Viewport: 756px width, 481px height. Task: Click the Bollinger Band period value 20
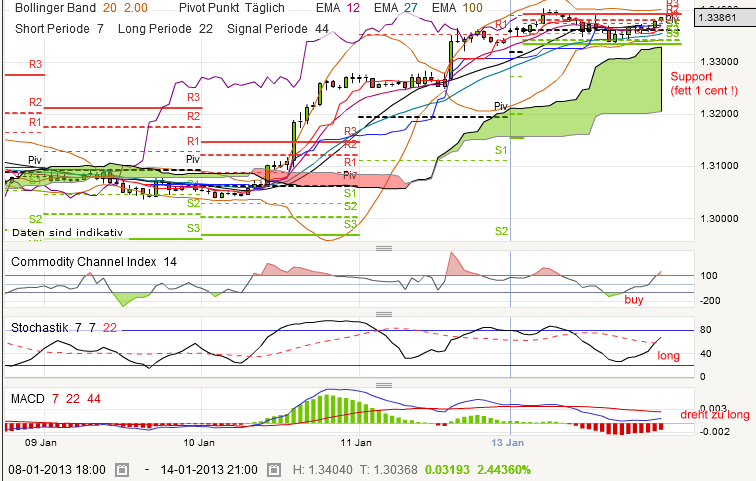(109, 8)
